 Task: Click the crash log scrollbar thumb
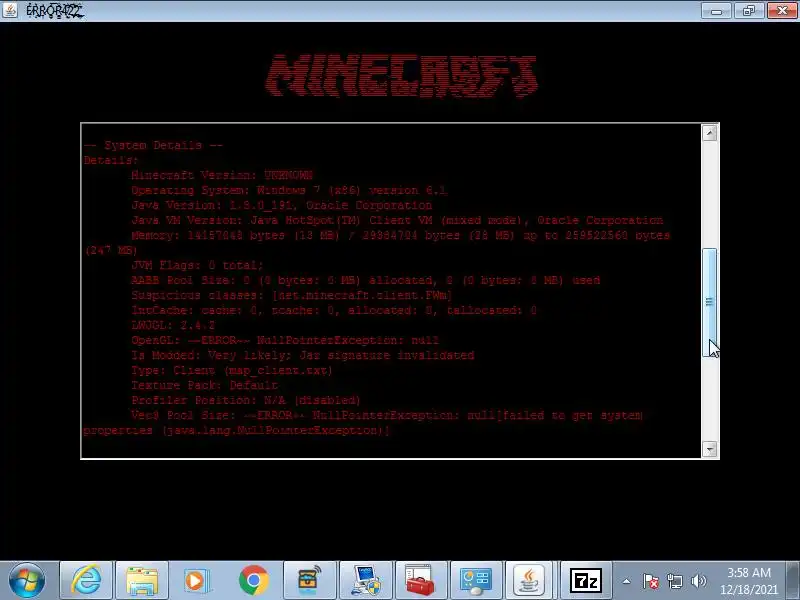(x=709, y=302)
